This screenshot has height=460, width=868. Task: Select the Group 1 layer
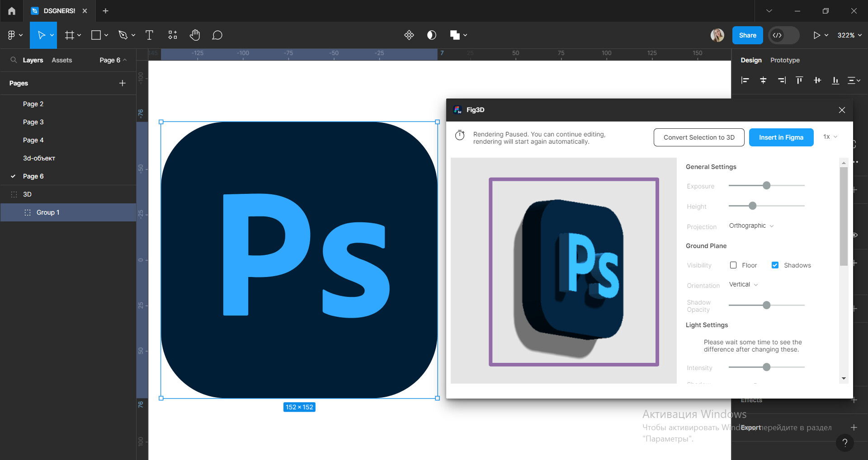pos(68,212)
